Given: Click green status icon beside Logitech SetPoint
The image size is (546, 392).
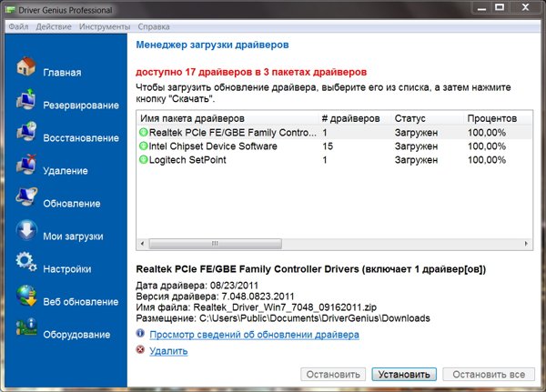Looking at the screenshot, I should (144, 160).
